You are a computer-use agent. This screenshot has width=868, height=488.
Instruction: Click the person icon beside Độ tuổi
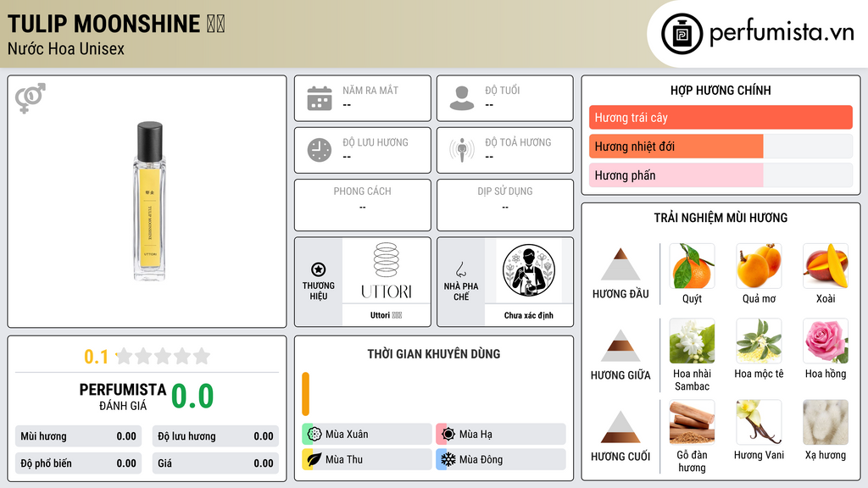pyautogui.click(x=462, y=98)
